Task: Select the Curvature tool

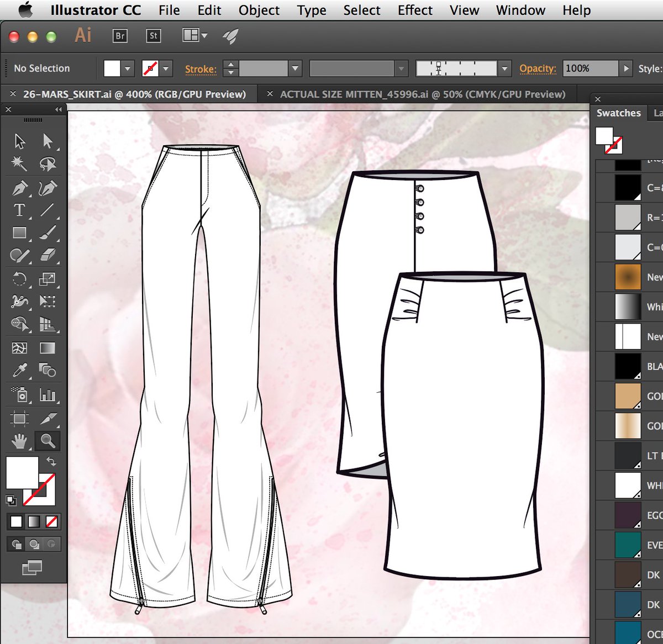Action: point(48,188)
